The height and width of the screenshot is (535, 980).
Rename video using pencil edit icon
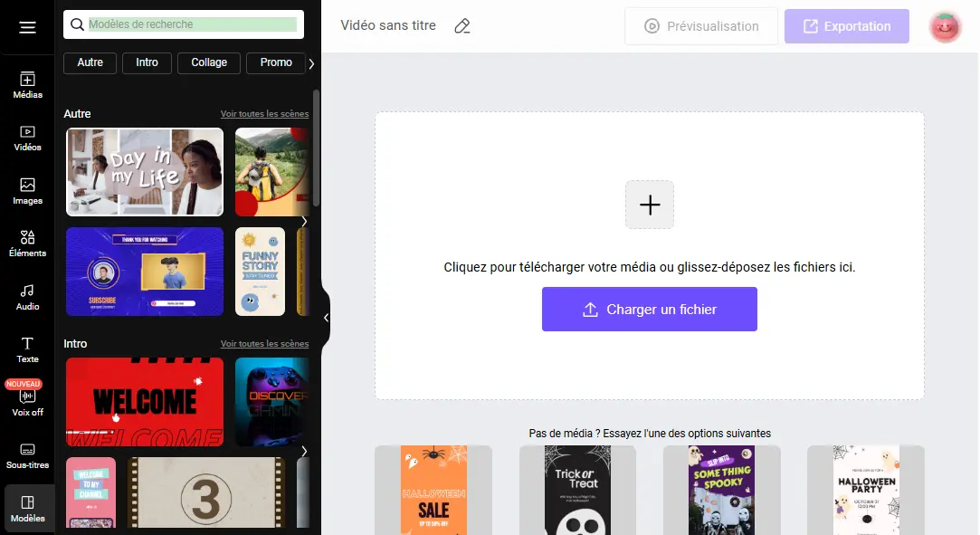pyautogui.click(x=462, y=26)
